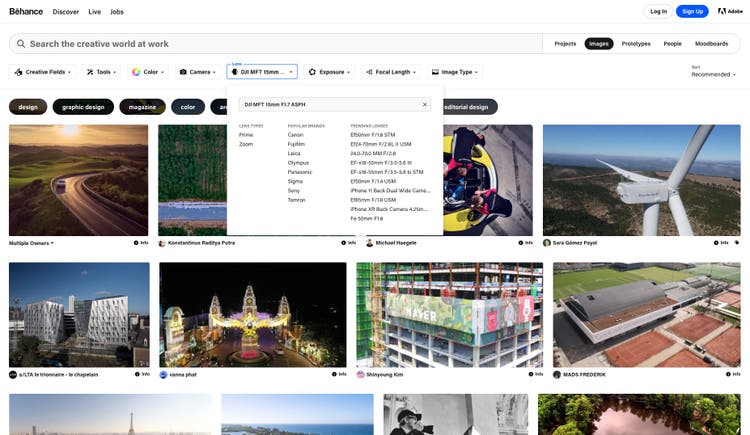Open the winding road sunset thumbnail
750x435 pixels.
[78, 180]
